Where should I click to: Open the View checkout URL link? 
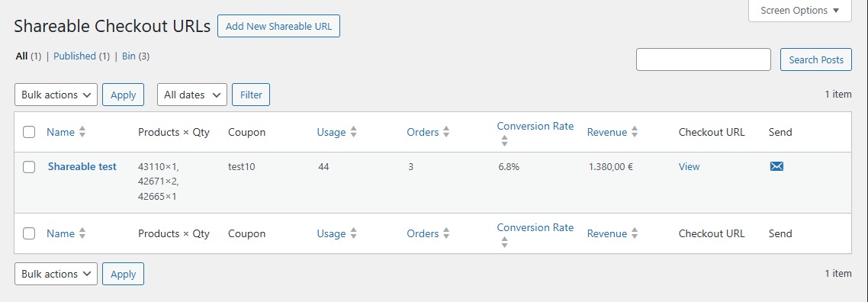pyautogui.click(x=690, y=166)
